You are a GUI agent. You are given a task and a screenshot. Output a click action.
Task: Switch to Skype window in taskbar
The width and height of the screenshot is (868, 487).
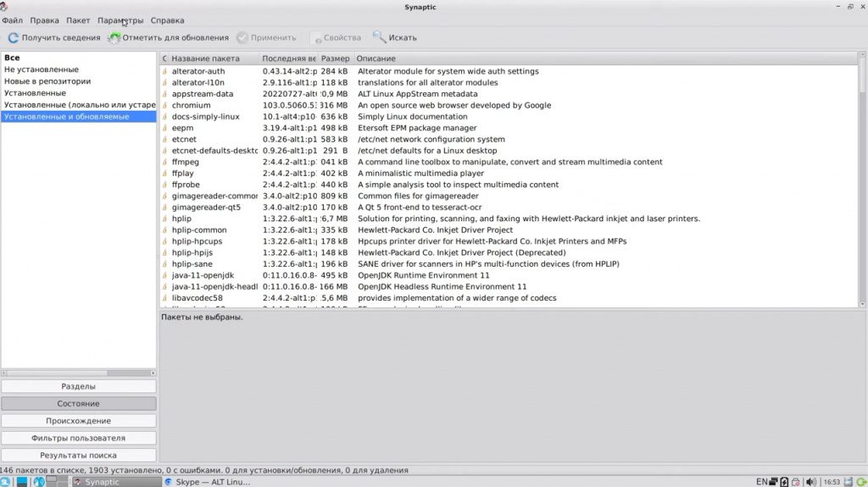pos(209,482)
